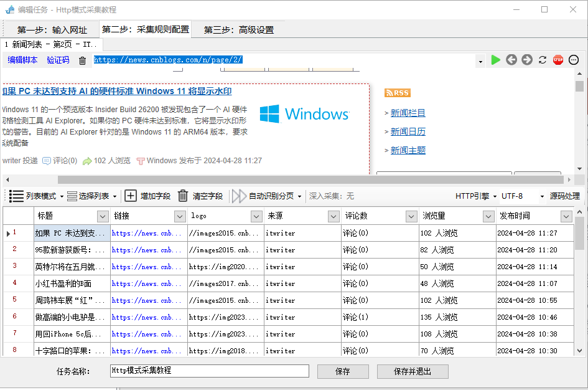Run the green play button
Viewport: 588px width, 390px height.
click(496, 60)
